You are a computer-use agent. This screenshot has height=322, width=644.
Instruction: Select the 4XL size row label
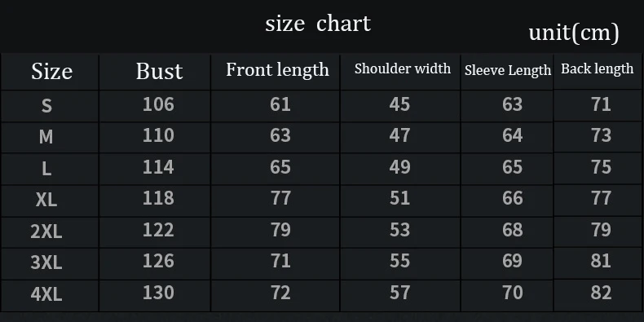tap(46, 294)
